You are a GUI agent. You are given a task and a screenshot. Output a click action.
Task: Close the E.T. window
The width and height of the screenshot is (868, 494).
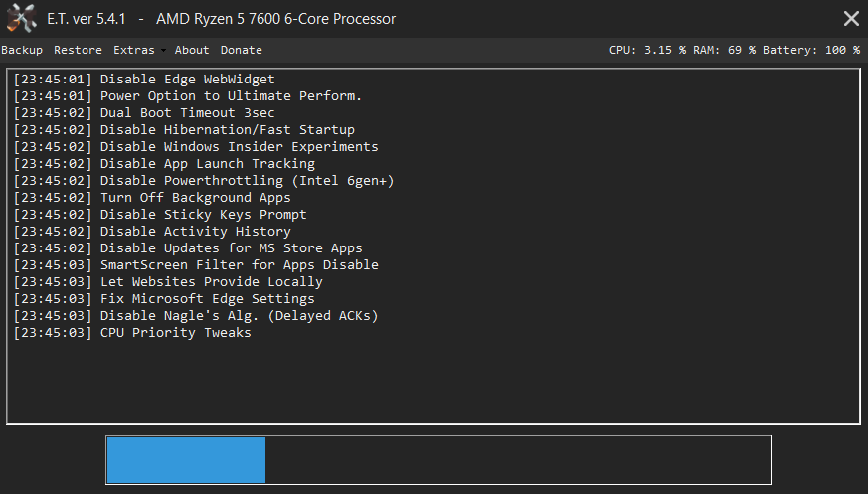pos(851,18)
